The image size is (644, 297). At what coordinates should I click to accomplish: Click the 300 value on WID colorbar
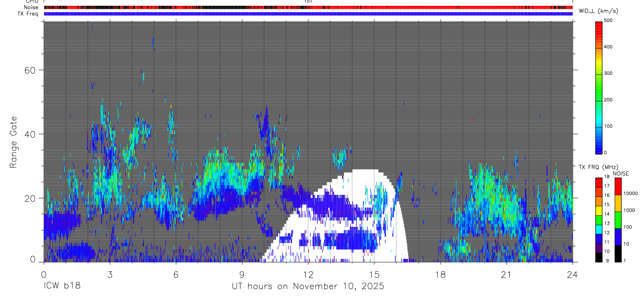coord(608,73)
